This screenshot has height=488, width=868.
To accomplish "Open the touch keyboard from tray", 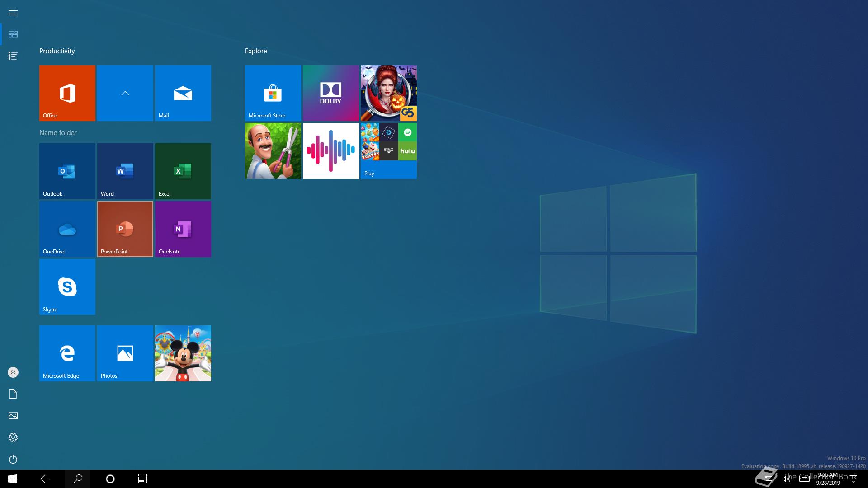I will [804, 479].
